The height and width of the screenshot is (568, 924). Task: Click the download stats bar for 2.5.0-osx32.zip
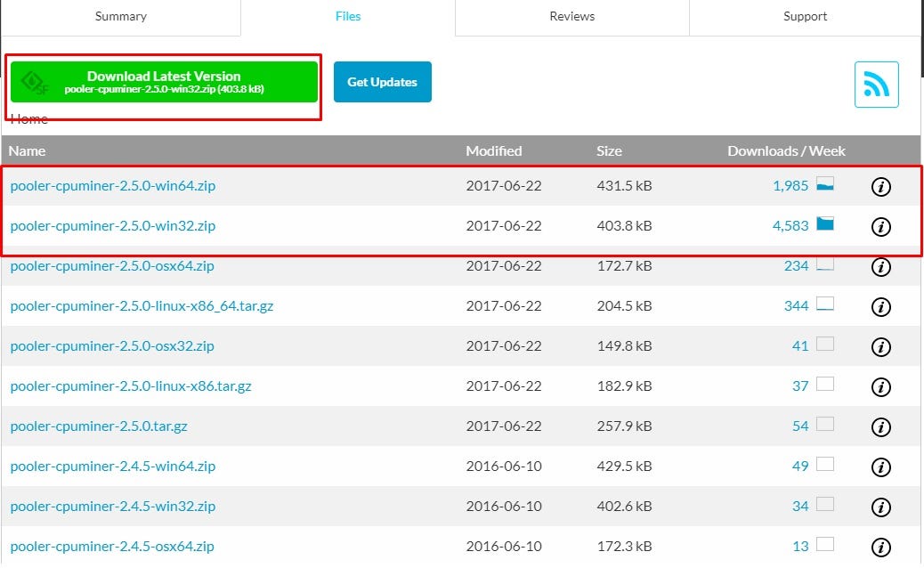[825, 345]
